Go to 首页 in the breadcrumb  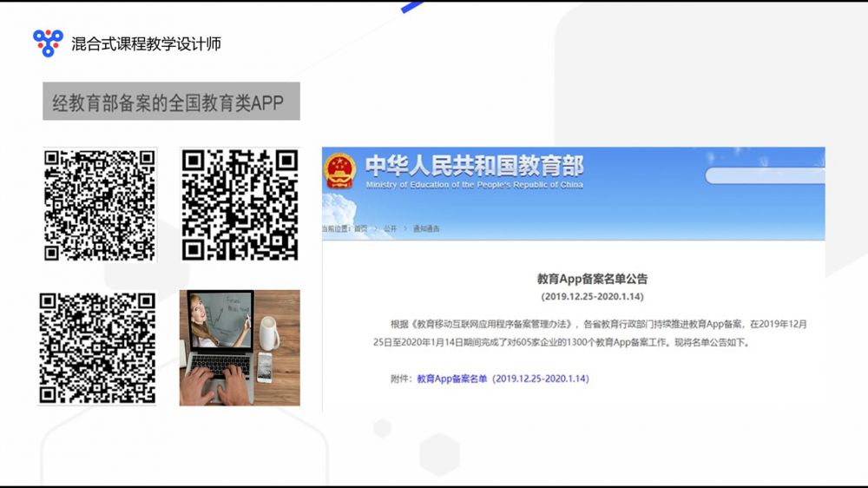(360, 229)
